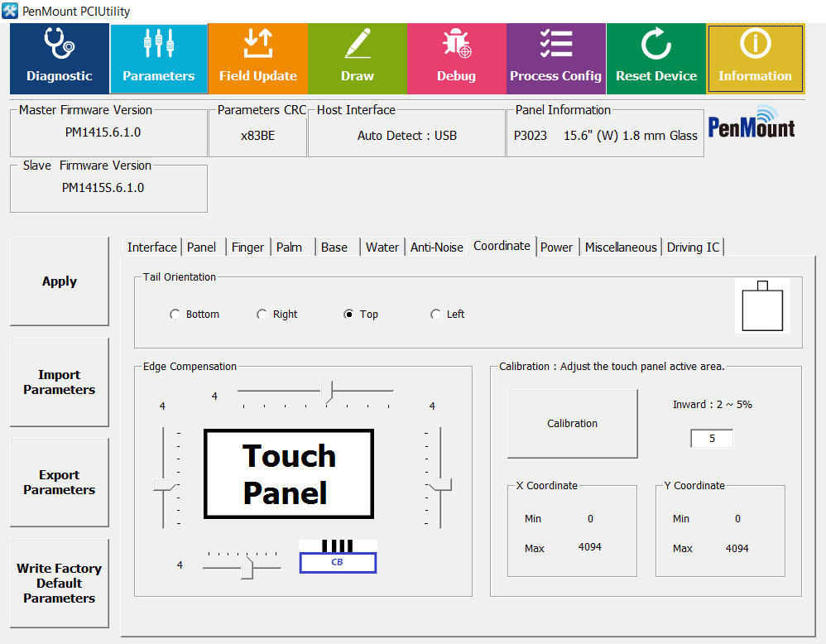Click the left edge compensation slider handle

[x=165, y=485]
